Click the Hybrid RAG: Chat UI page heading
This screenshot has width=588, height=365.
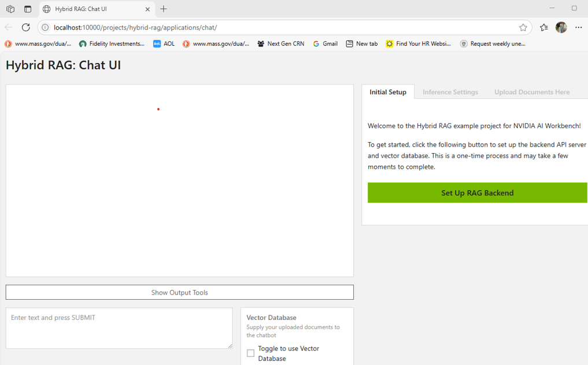click(64, 65)
